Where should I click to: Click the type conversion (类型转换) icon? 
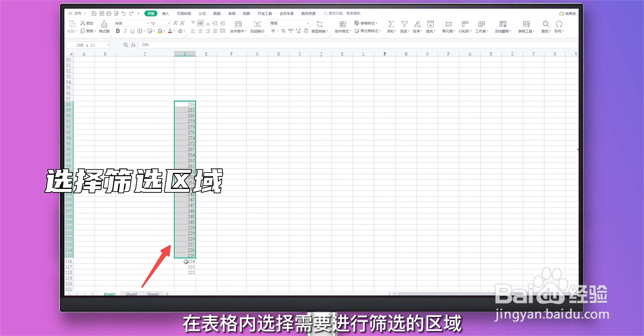[x=320, y=24]
